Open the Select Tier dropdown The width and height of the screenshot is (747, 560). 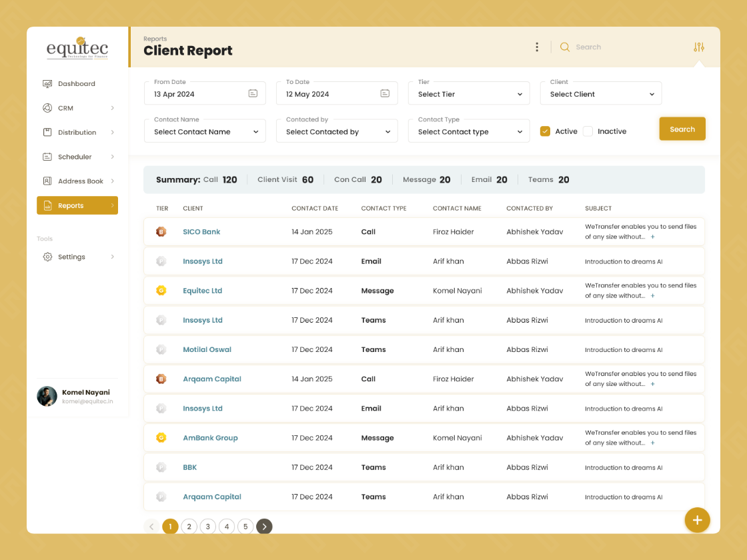click(x=469, y=93)
